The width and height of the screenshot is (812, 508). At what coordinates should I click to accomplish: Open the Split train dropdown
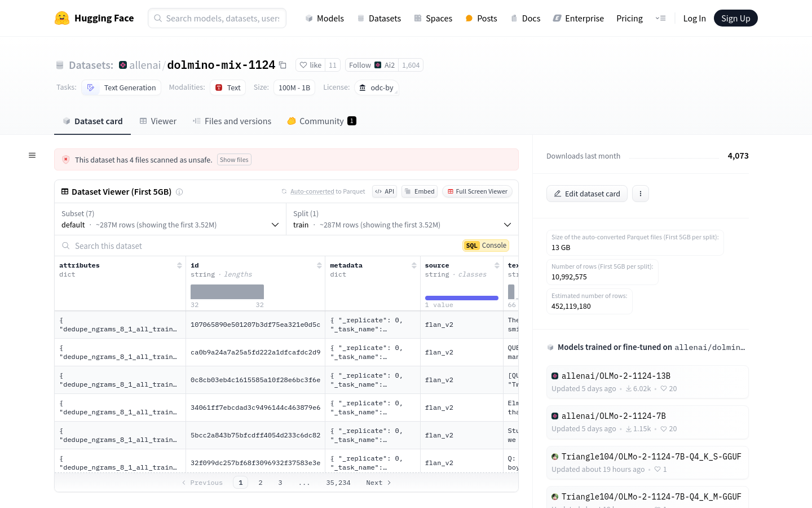tap(403, 219)
